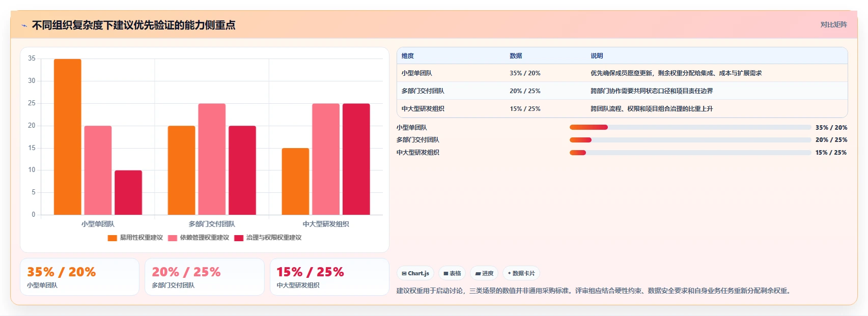This screenshot has width=868, height=316.
Task: Click the 中大型研发组织 progress bar
Action: coord(690,153)
